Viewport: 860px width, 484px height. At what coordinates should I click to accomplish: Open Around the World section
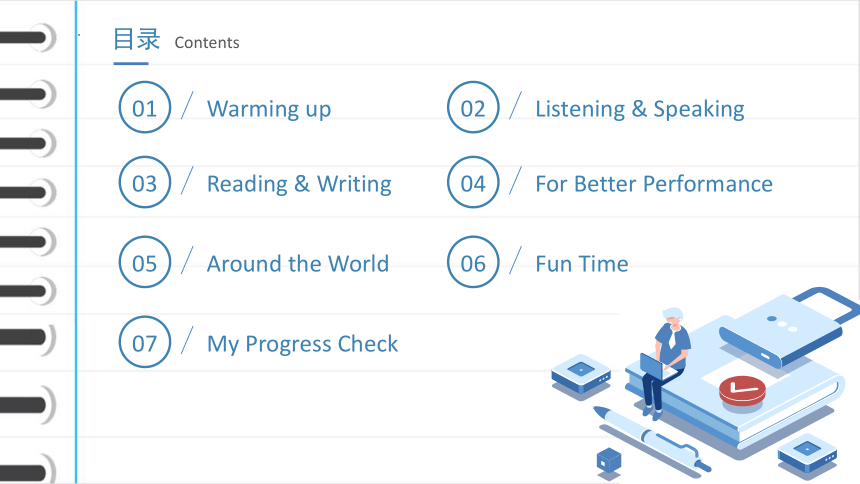tap(298, 264)
